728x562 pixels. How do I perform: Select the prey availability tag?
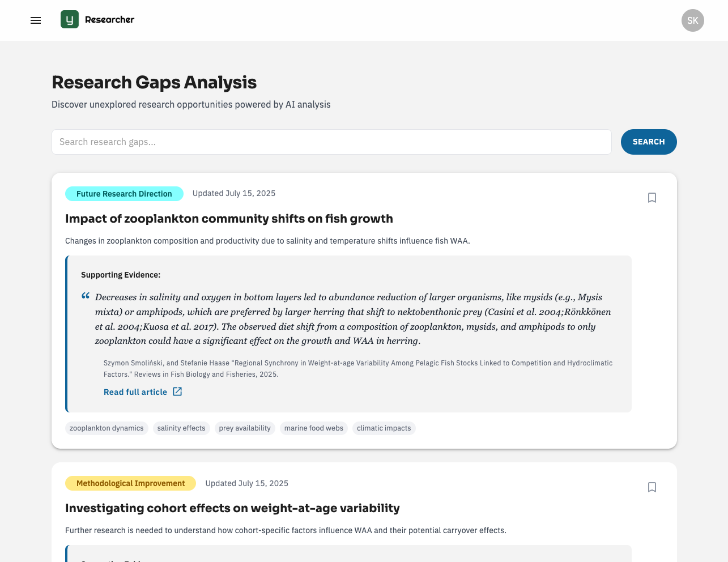pos(245,428)
